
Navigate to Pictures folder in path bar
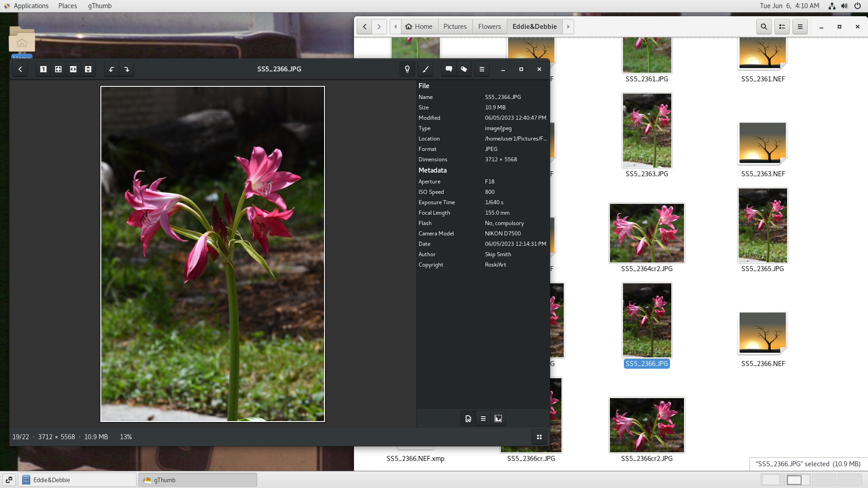(455, 27)
